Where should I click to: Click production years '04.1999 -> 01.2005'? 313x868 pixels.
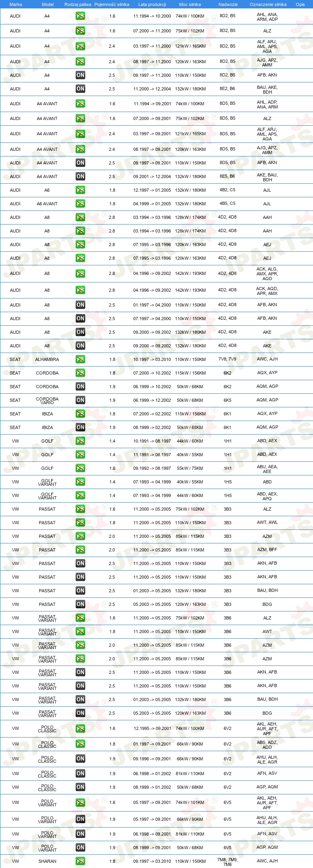pos(152,204)
